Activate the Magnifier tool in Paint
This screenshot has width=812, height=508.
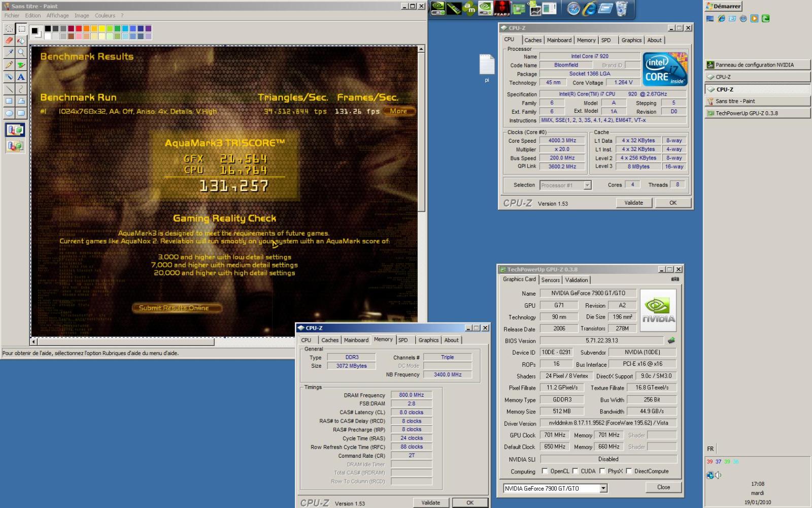pos(21,52)
